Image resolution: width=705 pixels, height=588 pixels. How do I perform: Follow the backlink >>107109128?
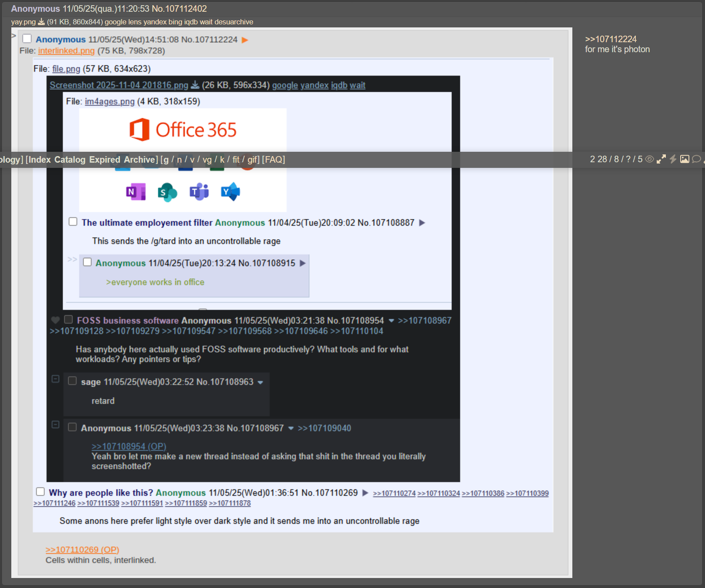(x=77, y=331)
